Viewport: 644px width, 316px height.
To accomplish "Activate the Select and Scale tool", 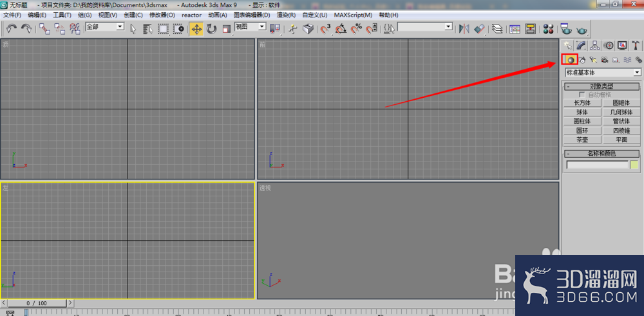I will (226, 29).
